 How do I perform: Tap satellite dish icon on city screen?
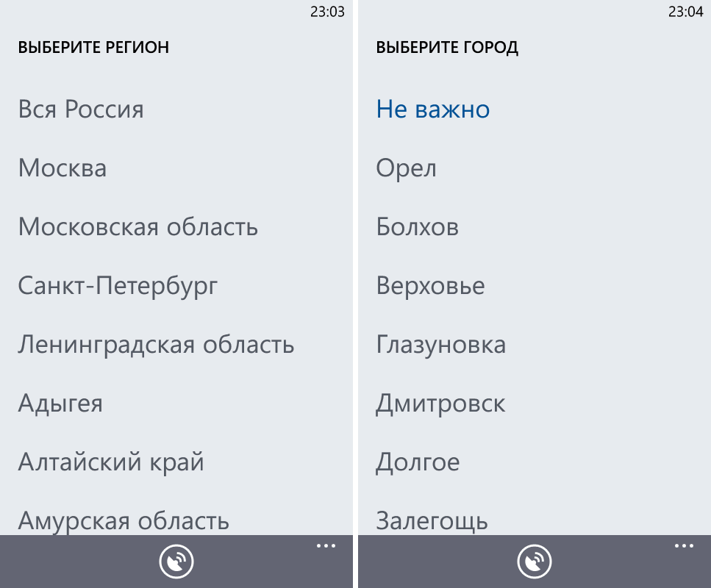(x=535, y=563)
